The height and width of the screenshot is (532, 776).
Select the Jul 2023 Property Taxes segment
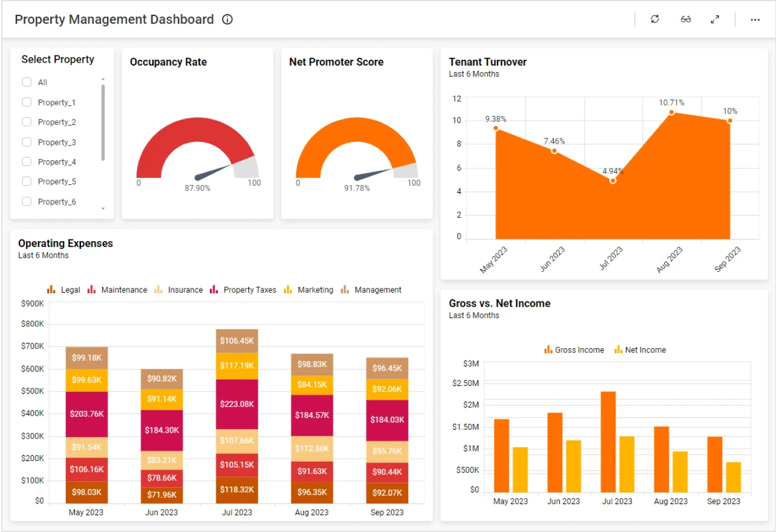click(236, 404)
